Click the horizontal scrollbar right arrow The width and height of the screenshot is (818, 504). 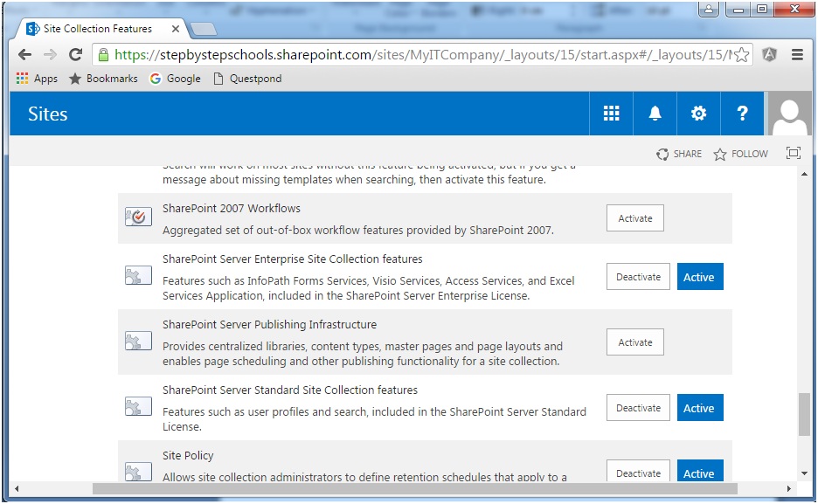[789, 489]
